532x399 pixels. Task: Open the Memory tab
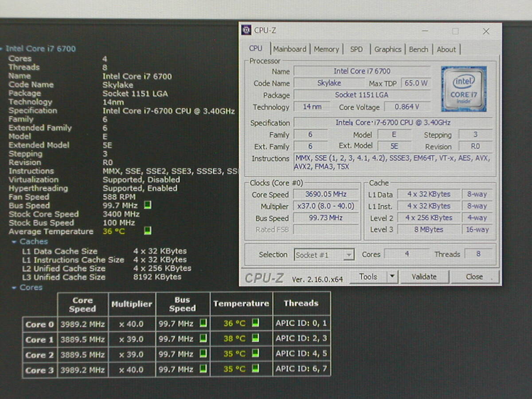tap(326, 49)
